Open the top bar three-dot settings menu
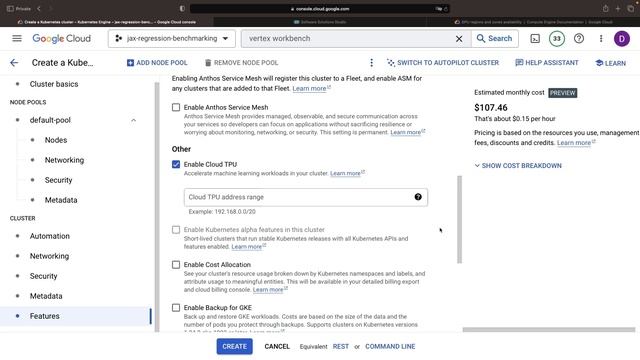Image resolution: width=640 pixels, height=360 pixels. tap(601, 38)
